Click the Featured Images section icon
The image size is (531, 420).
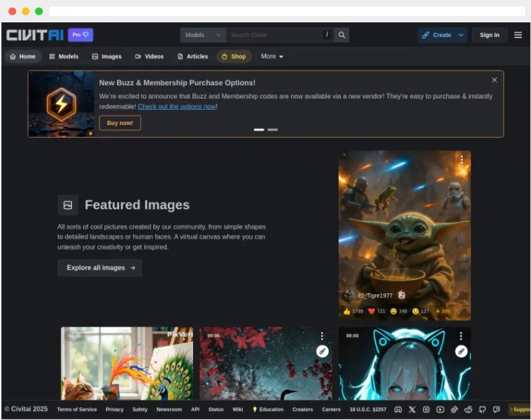click(68, 205)
